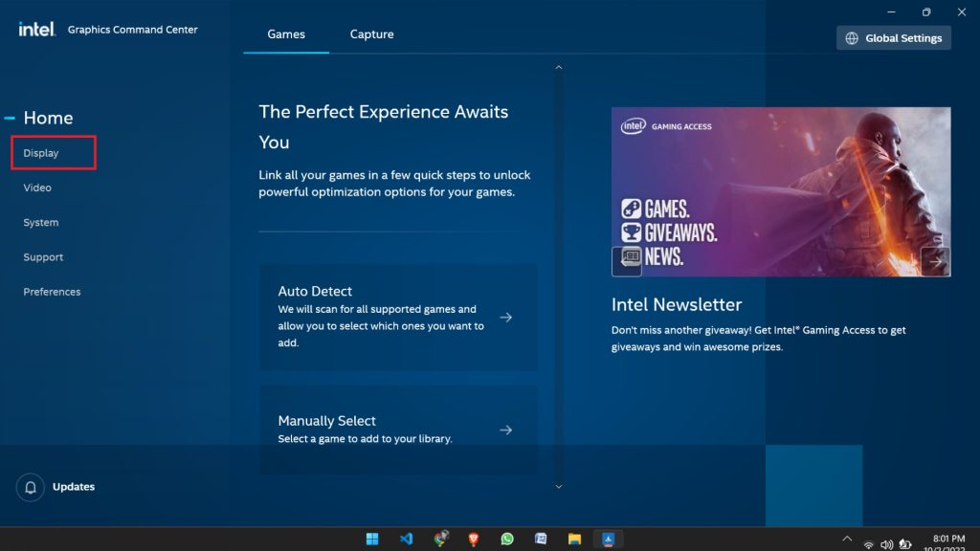The height and width of the screenshot is (551, 980).
Task: Open Global Settings
Action: (894, 38)
